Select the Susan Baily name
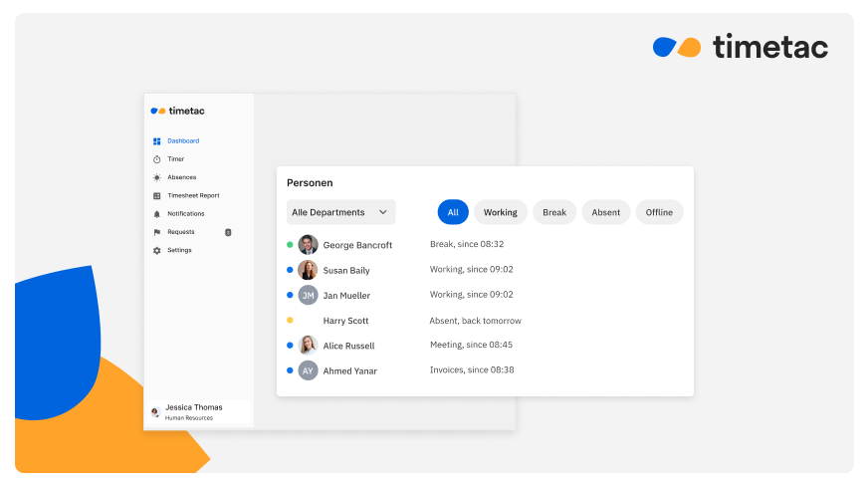 coord(346,271)
